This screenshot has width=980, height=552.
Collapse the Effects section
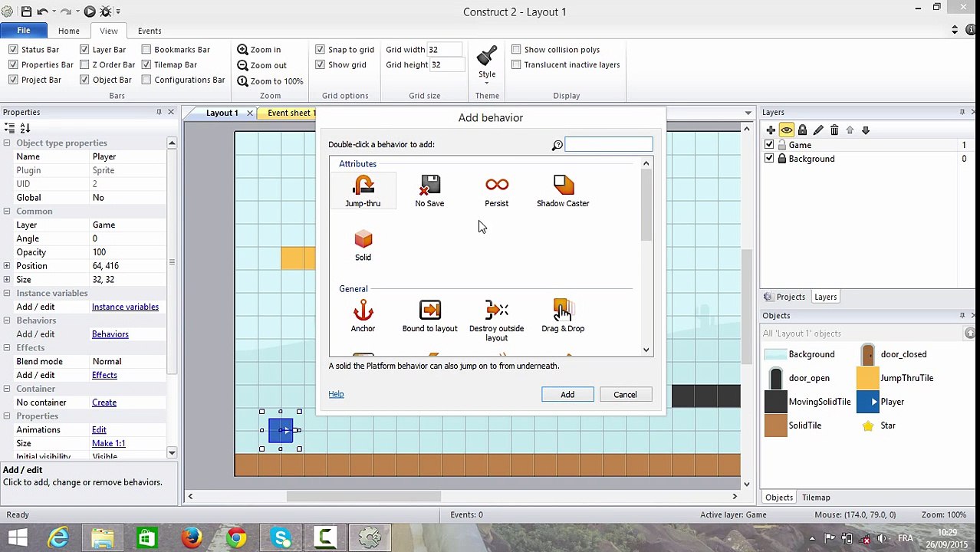(x=7, y=348)
